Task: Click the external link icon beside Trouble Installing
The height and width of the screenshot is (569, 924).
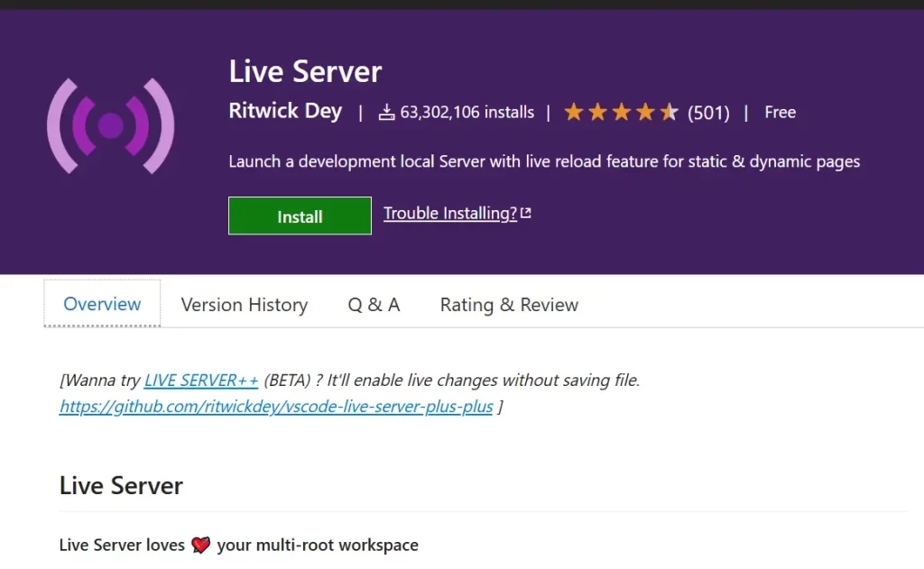Action: coord(526,213)
